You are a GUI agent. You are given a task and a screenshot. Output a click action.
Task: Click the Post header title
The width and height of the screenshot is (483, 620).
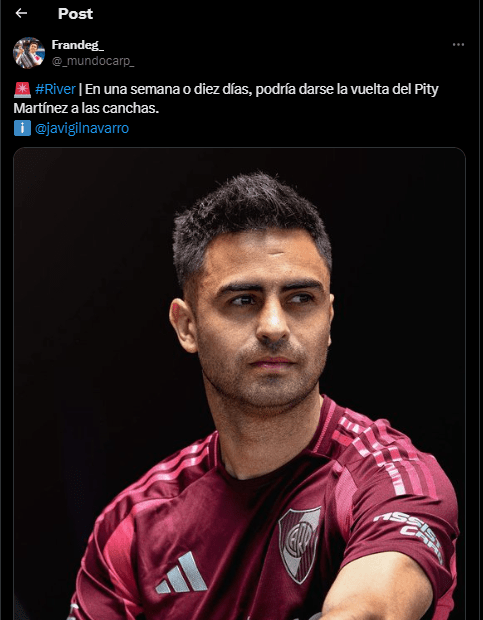click(75, 14)
